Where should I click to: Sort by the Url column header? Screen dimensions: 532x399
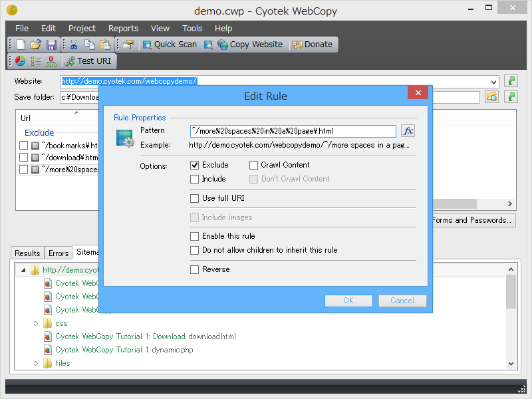click(58, 118)
